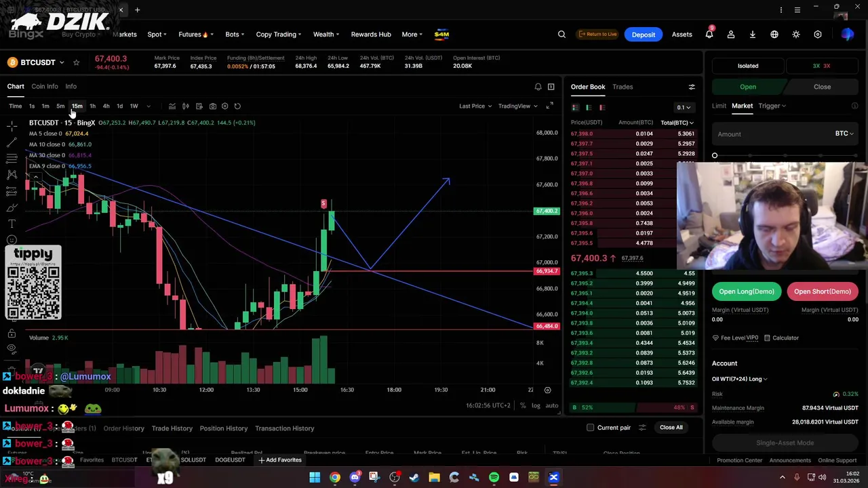Open notifications bell in header

click(x=709, y=35)
